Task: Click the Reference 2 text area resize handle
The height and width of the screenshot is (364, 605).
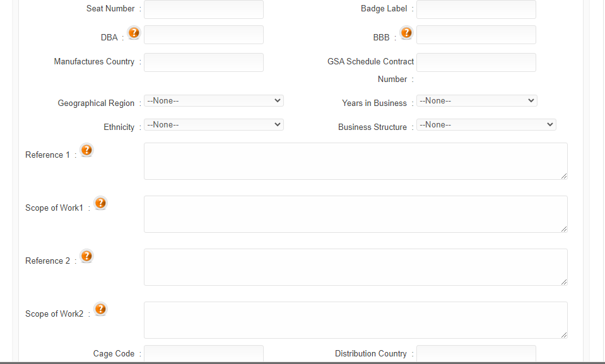Action: click(x=564, y=282)
